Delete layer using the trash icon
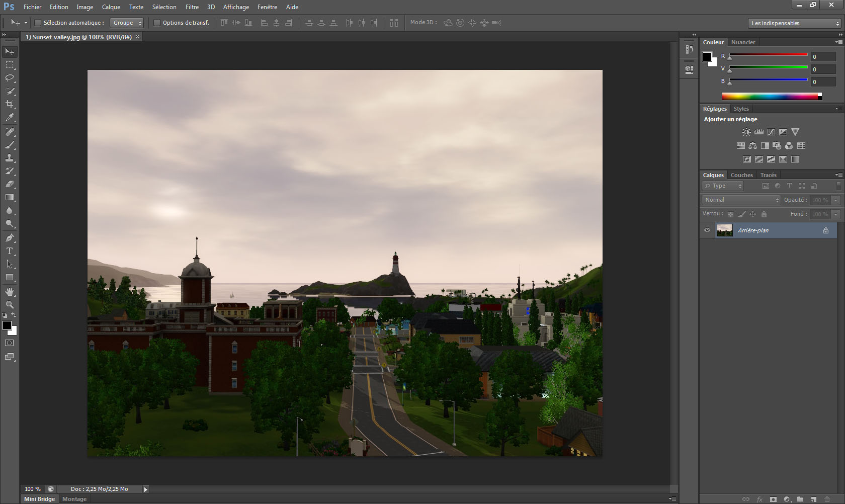 (x=827, y=499)
